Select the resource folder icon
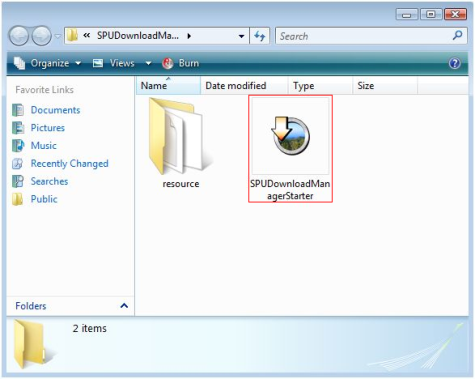The image size is (475, 379). coord(180,136)
